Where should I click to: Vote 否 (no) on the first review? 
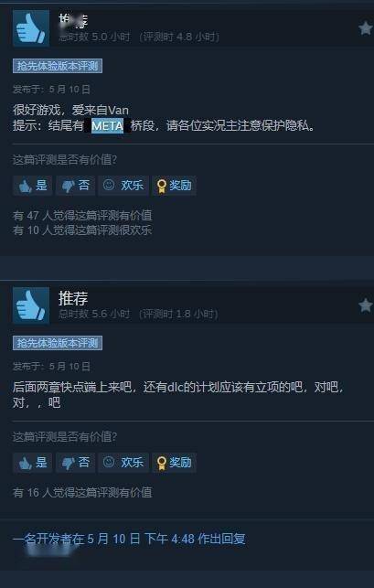(75, 186)
